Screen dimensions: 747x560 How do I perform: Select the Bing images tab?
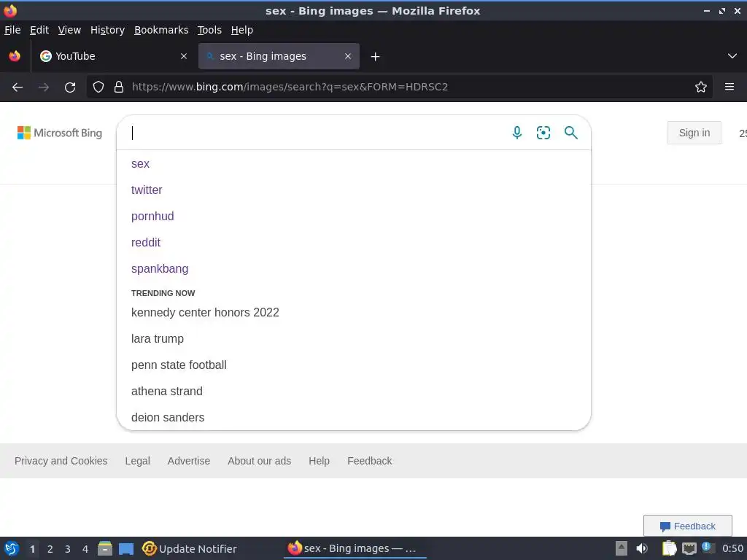click(279, 56)
